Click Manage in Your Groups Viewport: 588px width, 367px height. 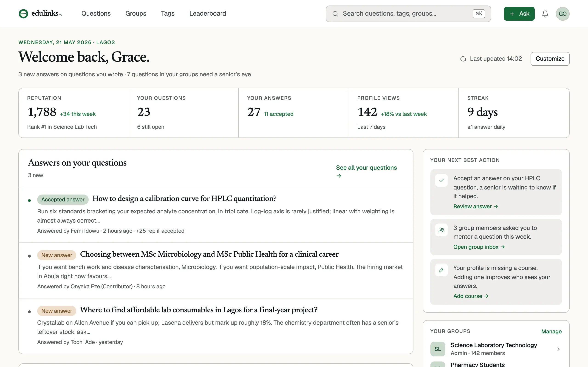tap(551, 332)
